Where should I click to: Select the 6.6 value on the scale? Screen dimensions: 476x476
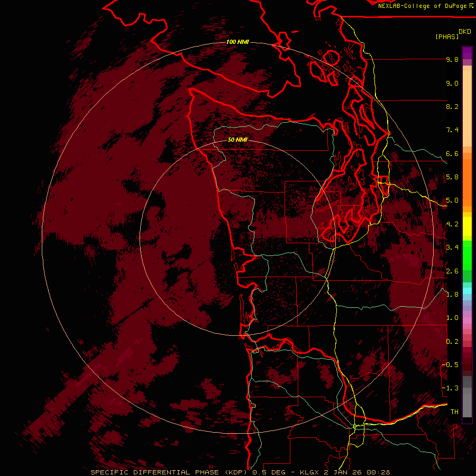point(452,154)
